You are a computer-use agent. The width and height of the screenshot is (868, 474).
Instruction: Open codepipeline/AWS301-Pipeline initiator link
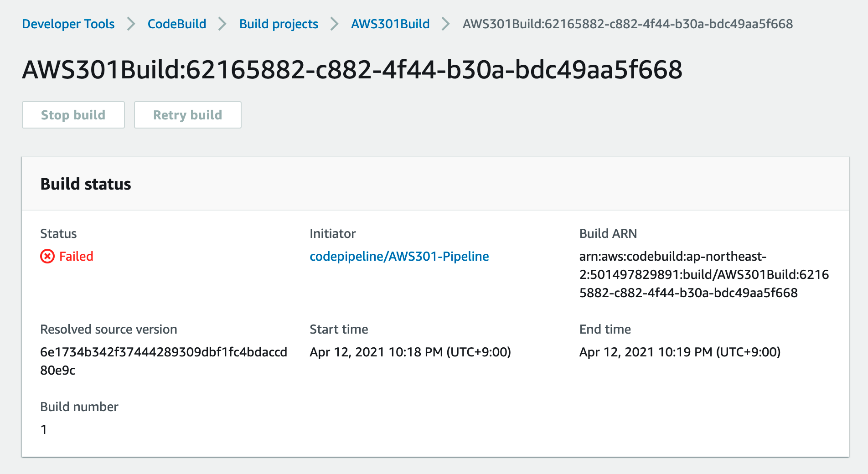399,256
